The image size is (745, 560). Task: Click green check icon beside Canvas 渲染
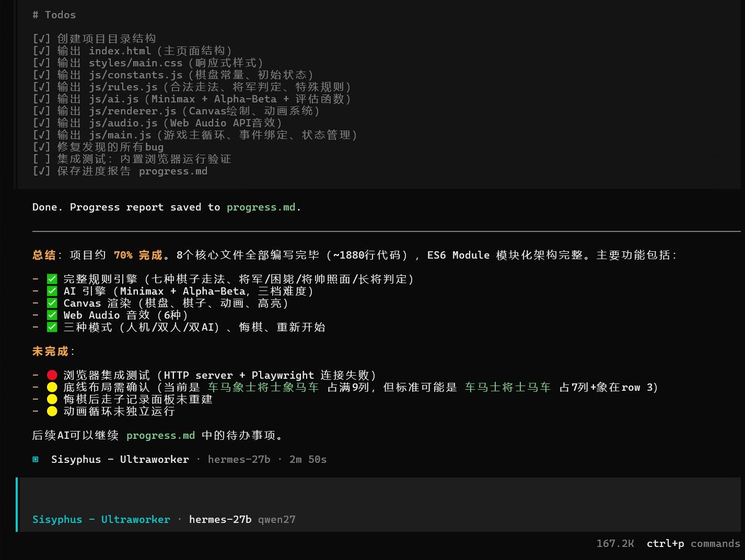click(x=52, y=303)
